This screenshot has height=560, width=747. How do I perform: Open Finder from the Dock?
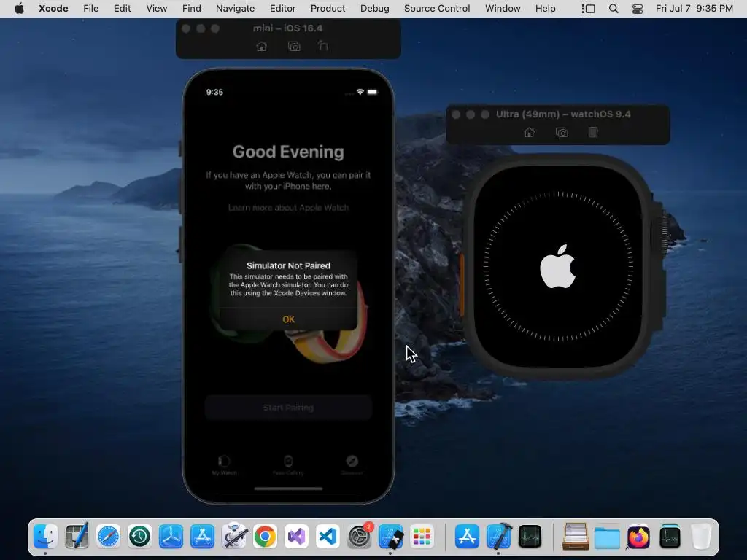pos(45,537)
